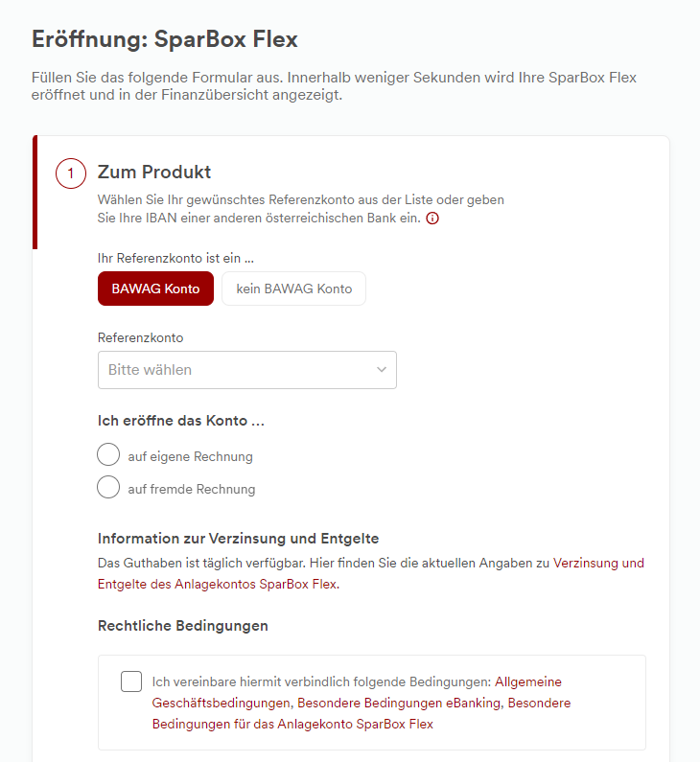Open the Referenzkonto 'Bitte wählen' dropdown
Viewport: 700px width, 762px height.
[x=246, y=370]
